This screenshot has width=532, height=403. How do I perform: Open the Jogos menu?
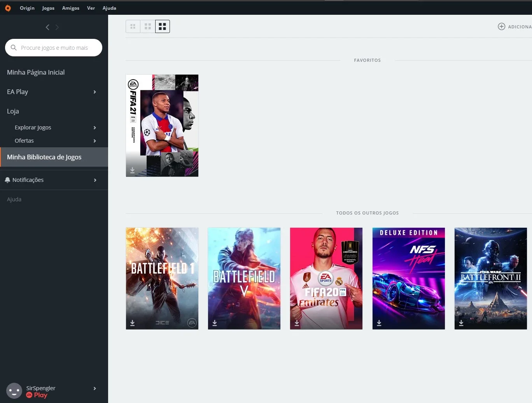(48, 8)
